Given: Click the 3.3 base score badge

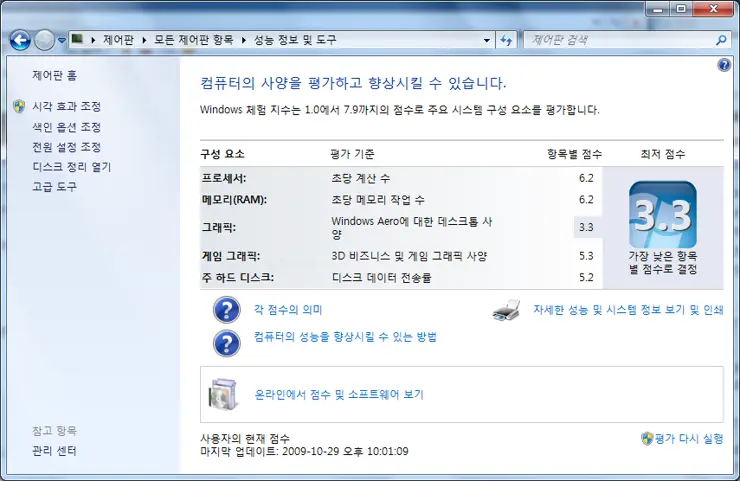Looking at the screenshot, I should [663, 215].
